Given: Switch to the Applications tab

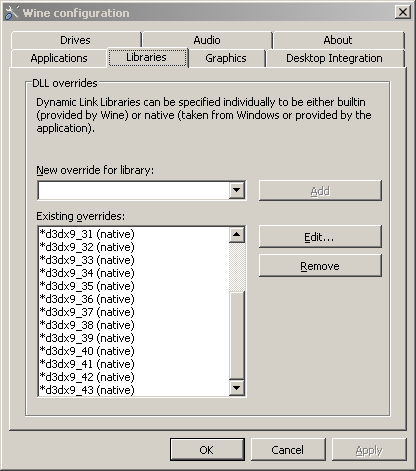Looking at the screenshot, I should [59, 58].
